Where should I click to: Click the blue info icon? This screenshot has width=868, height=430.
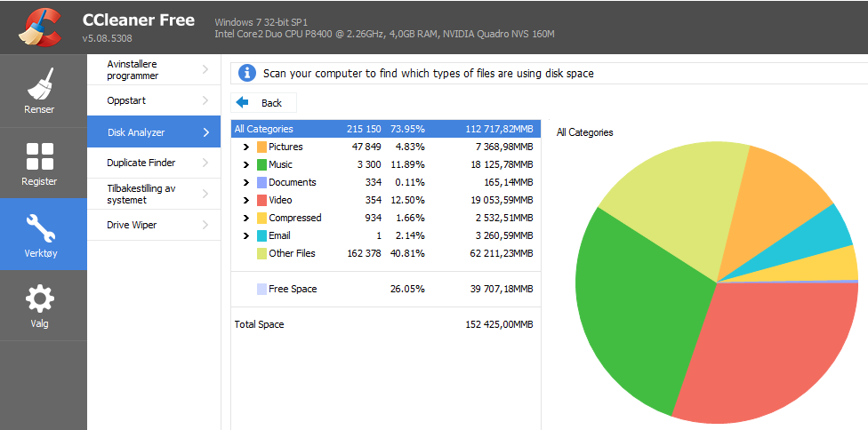click(247, 73)
